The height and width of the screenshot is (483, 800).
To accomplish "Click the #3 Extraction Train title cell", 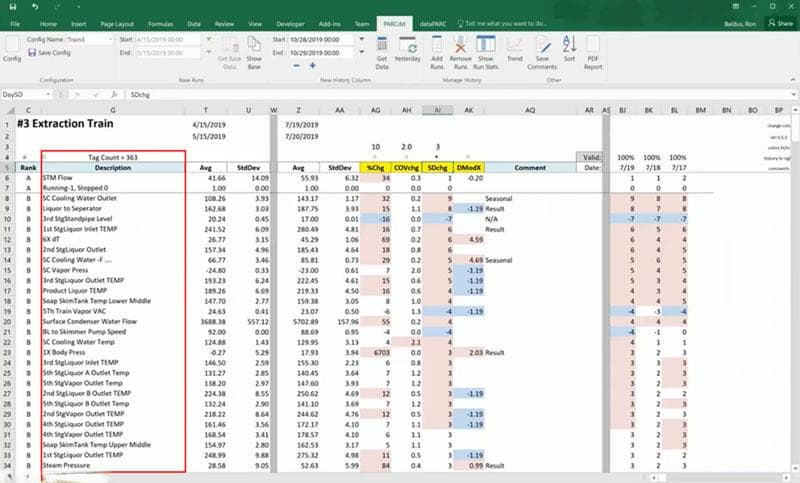I will click(x=65, y=124).
